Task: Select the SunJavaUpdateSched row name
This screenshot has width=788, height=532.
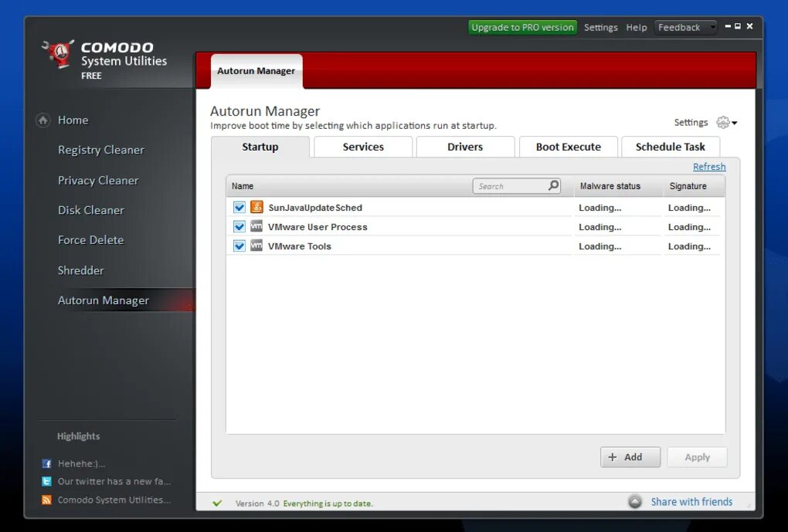Action: click(315, 208)
